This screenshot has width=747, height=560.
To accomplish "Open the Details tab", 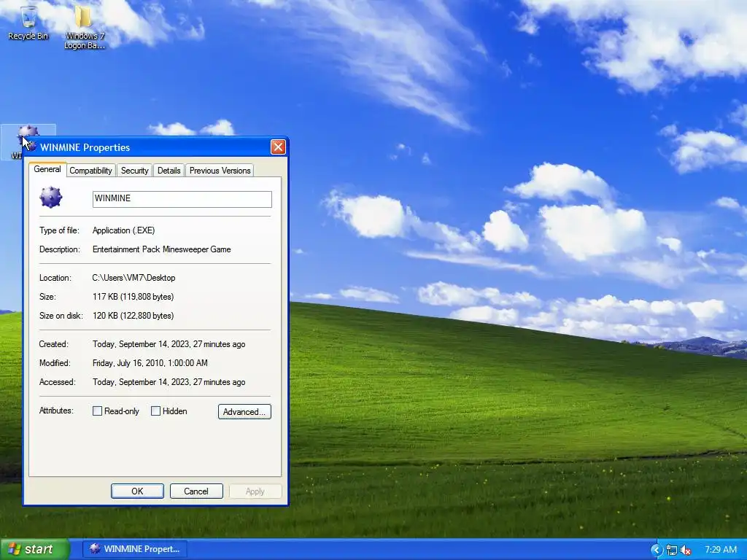I will [169, 171].
